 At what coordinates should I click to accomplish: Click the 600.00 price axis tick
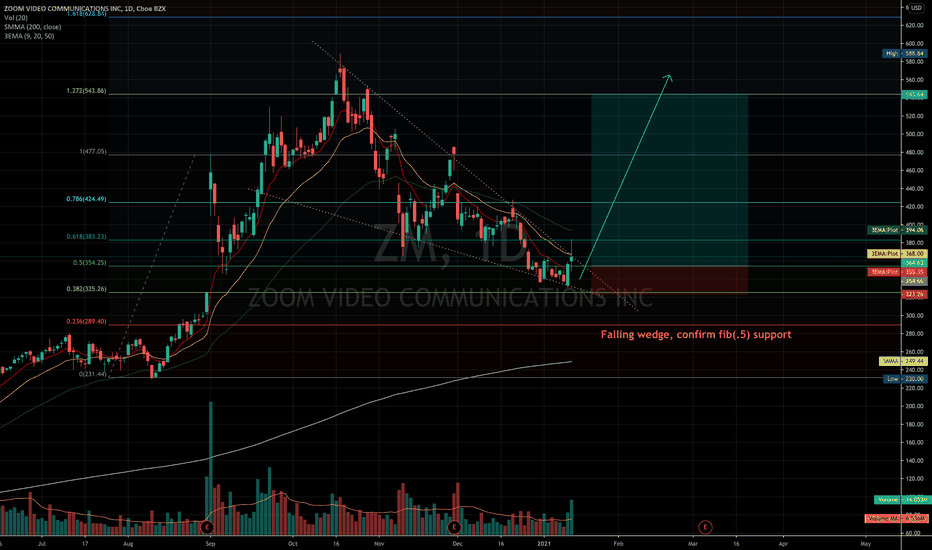click(914, 44)
